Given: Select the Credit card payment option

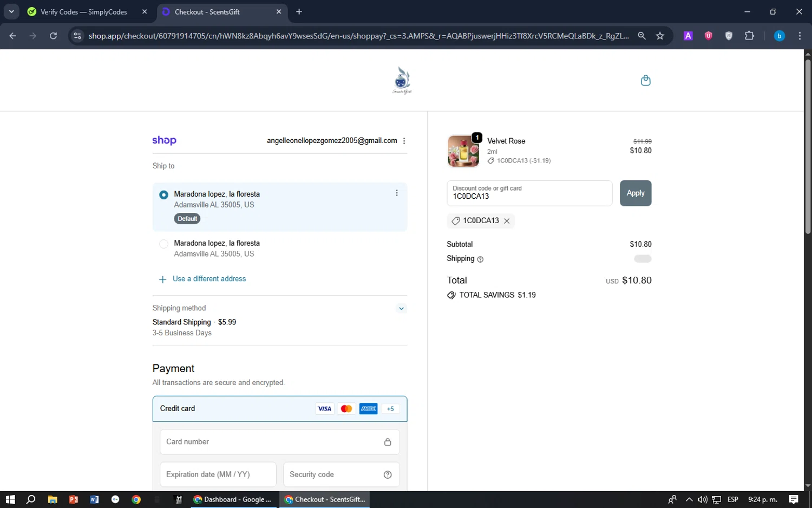Looking at the screenshot, I should [x=280, y=409].
